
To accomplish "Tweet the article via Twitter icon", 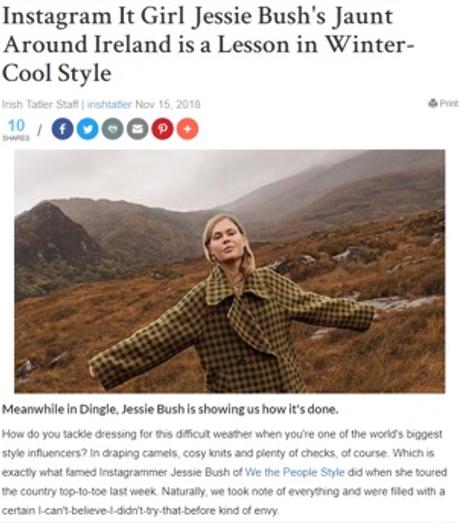I will (x=87, y=129).
